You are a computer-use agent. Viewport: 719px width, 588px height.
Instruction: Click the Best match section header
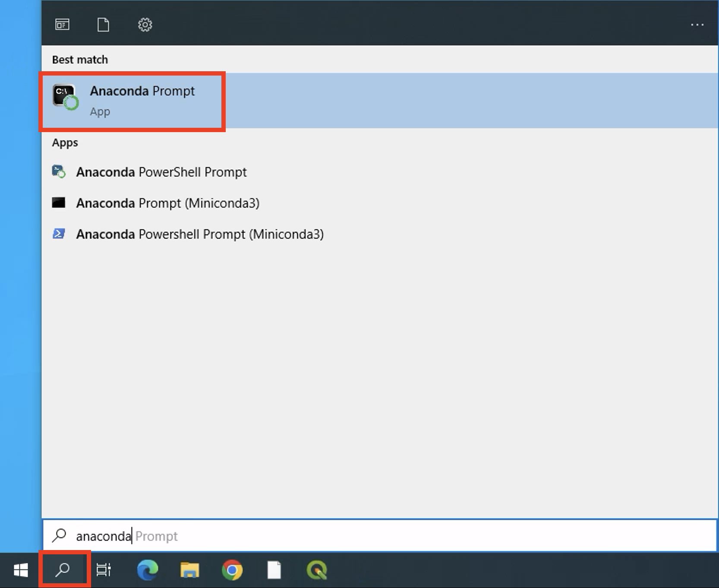click(x=80, y=60)
